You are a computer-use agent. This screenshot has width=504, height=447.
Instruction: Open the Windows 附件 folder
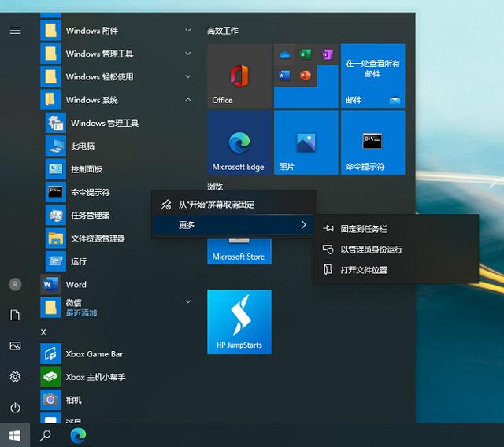tap(117, 31)
